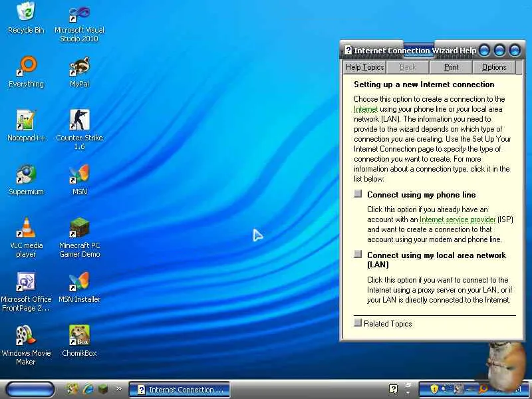Click the language bar options arrow on taskbar
This screenshot has width=532, height=399.
coord(408,393)
